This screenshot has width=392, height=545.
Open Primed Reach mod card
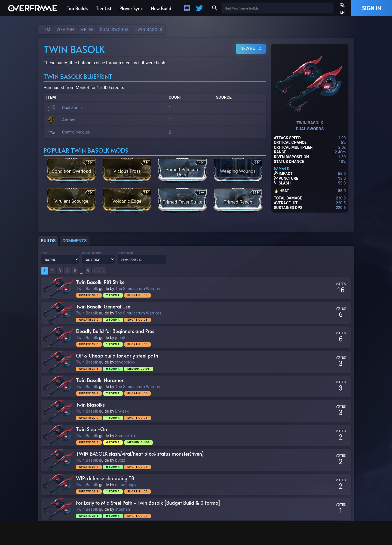coord(238,200)
